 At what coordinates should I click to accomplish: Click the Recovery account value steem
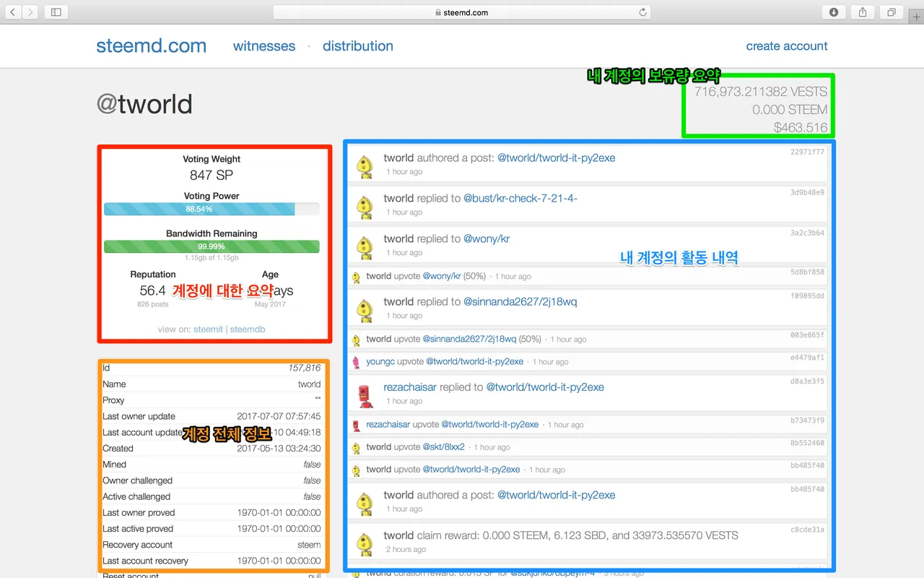[x=309, y=545]
